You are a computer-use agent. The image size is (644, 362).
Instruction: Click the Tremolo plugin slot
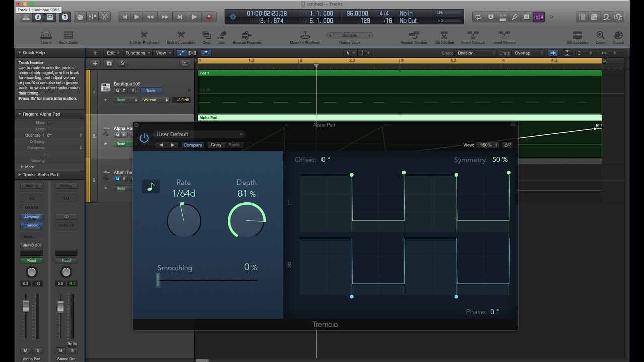31,225
